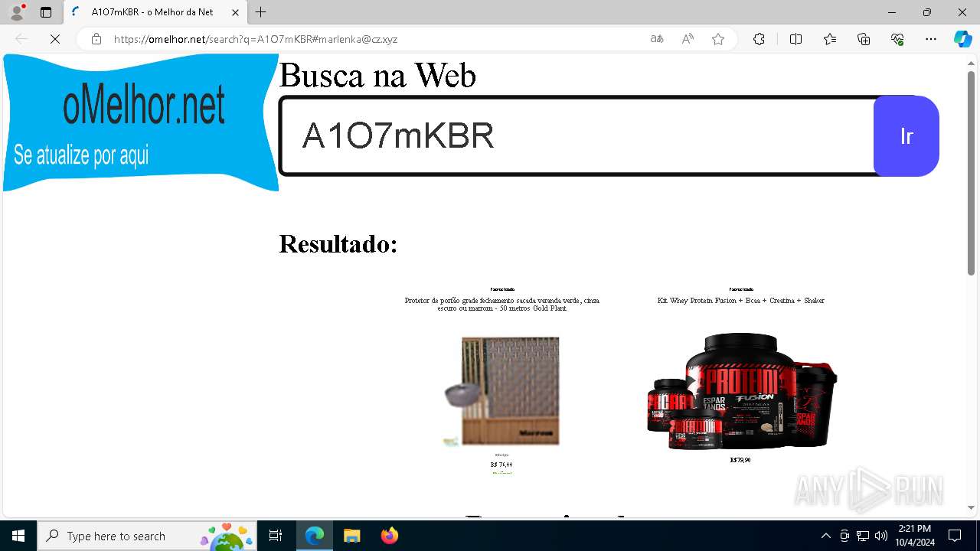Open the Windows Start menu
The height and width of the screenshot is (551, 980).
pyautogui.click(x=18, y=536)
